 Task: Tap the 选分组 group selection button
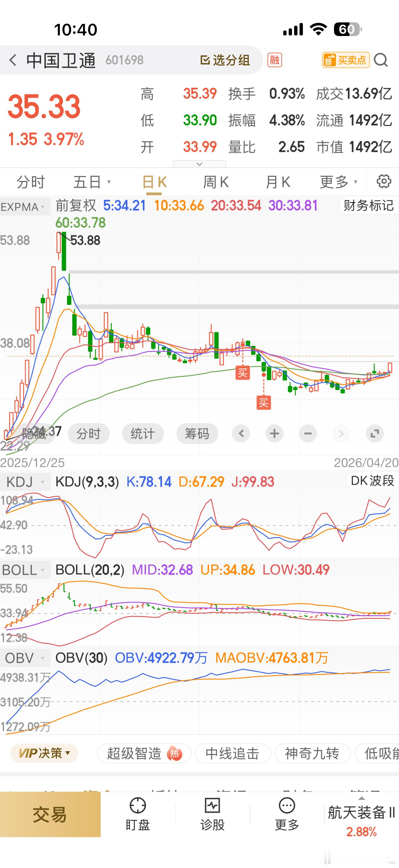tap(225, 60)
